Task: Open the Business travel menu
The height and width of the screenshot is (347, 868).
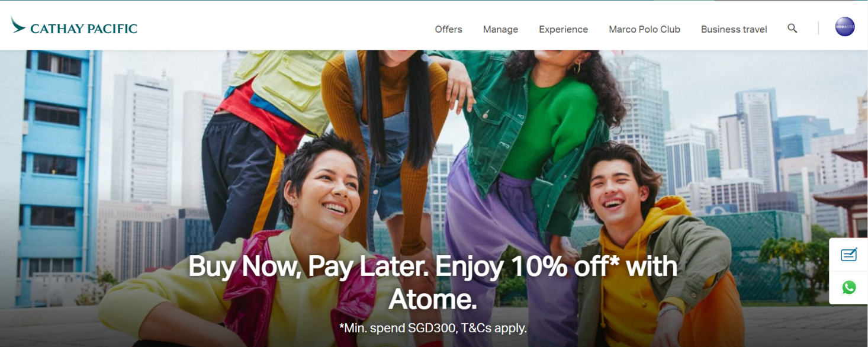Action: point(734,29)
